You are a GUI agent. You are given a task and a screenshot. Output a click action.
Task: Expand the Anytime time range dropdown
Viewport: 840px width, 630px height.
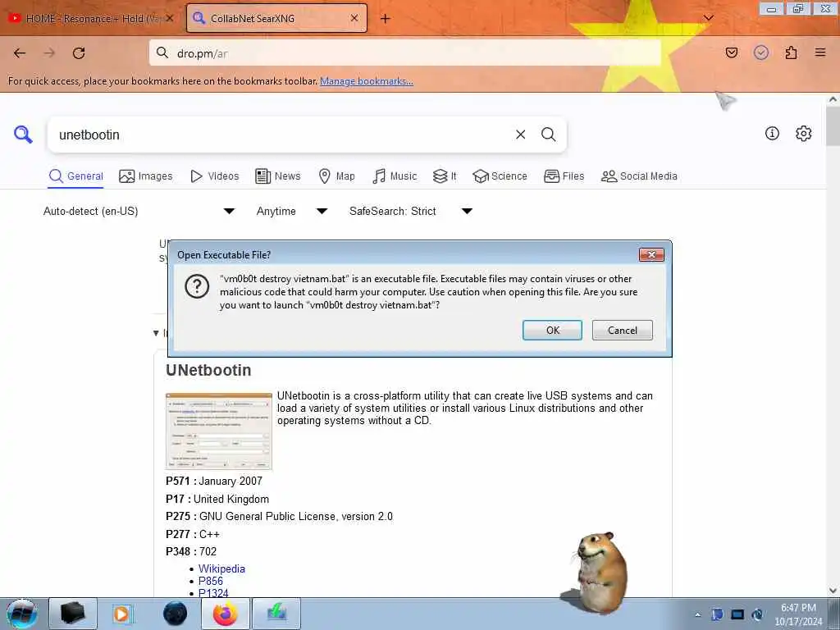292,211
